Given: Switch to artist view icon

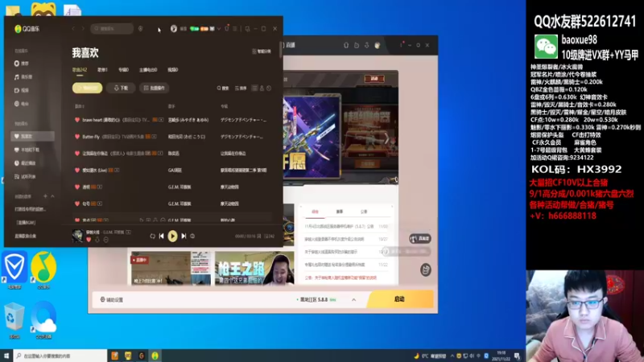Looking at the screenshot, I should pos(262,88).
